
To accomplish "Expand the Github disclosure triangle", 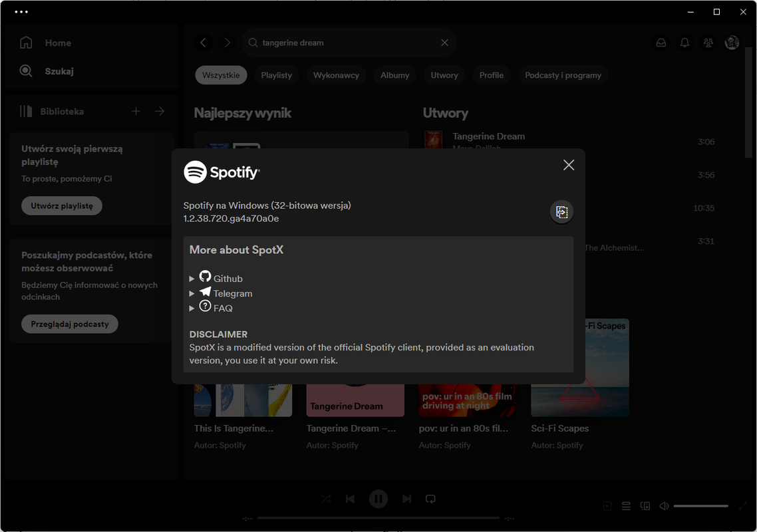I will click(192, 279).
